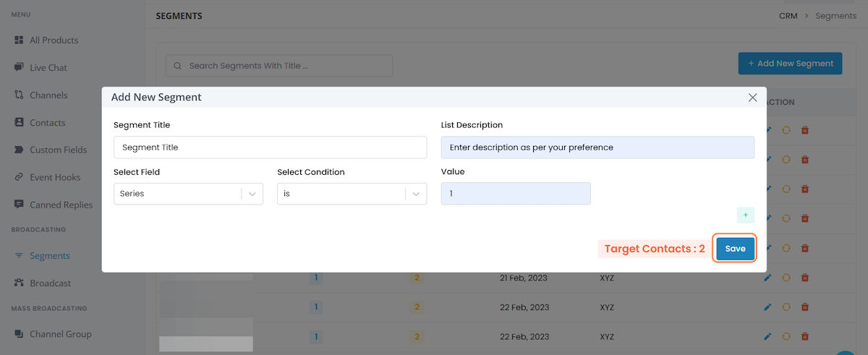
Task: Click the Event Hooks link icon
Action: (x=19, y=177)
